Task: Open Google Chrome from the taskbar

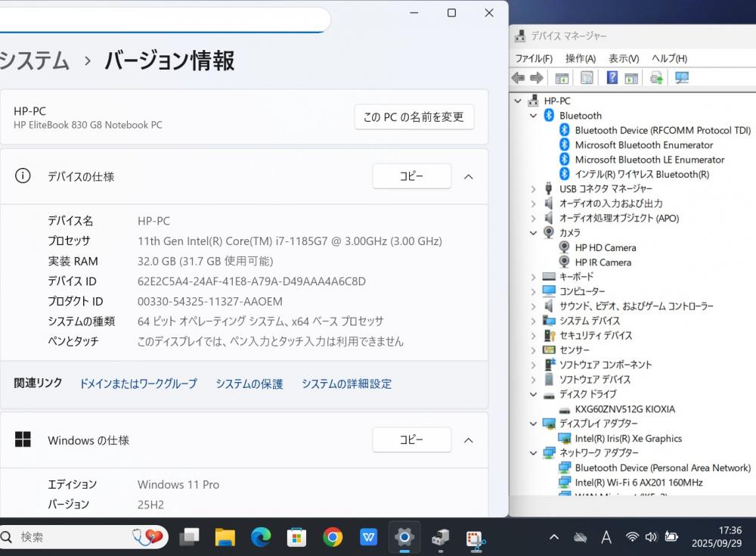Action: point(333,537)
